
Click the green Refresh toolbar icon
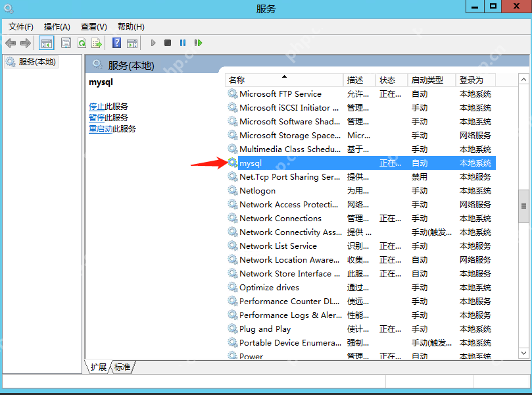pyautogui.click(x=82, y=43)
